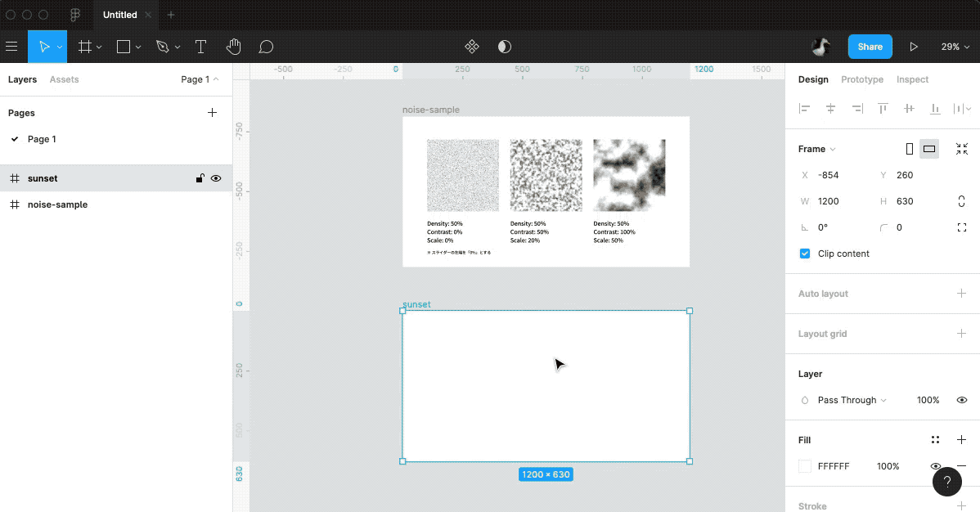Click Align horizontal centers icon
The image size is (980, 512).
tap(830, 109)
